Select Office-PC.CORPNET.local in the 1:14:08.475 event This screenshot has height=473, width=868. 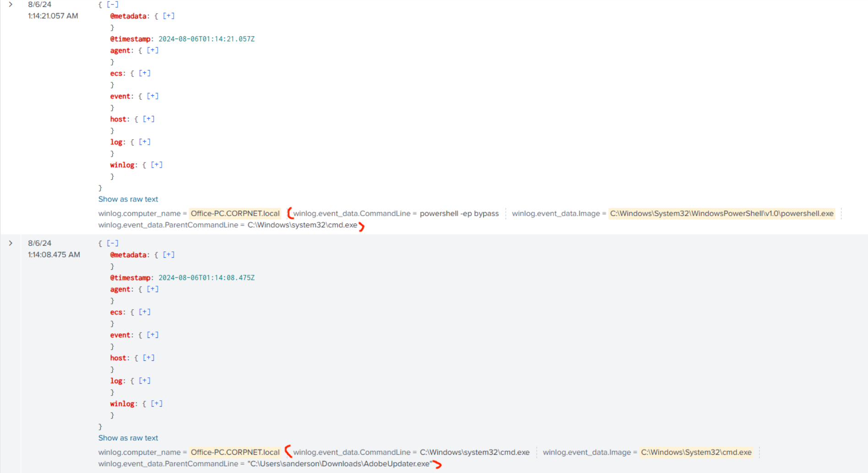tap(235, 452)
